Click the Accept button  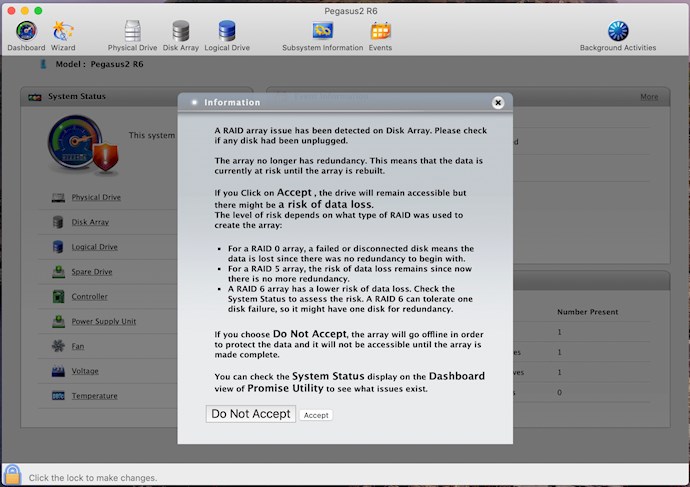click(x=316, y=415)
